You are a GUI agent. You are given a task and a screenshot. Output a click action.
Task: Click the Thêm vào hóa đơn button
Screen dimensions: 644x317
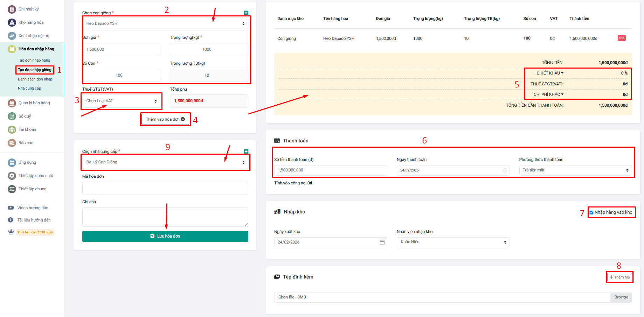click(165, 119)
